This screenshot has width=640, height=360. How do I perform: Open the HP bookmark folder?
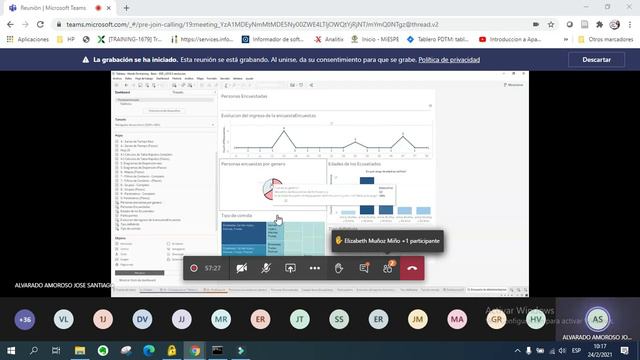66,39
